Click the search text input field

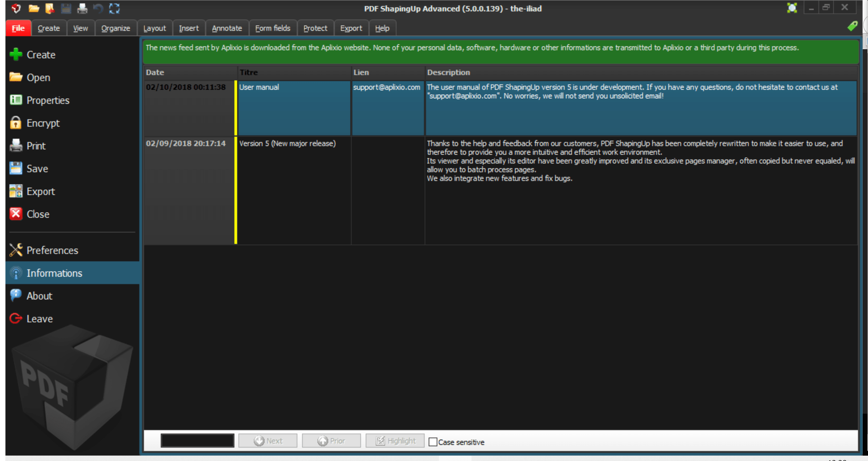197,441
